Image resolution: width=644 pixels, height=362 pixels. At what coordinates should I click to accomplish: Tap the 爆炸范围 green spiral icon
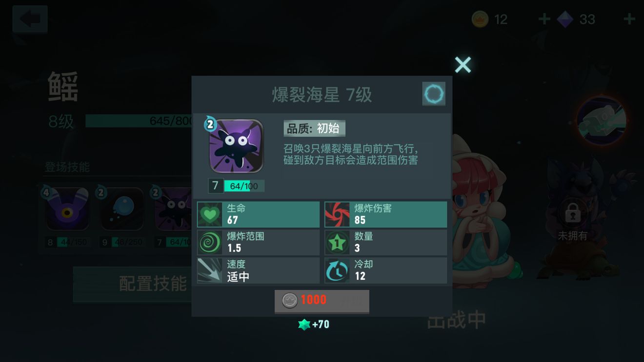click(x=210, y=243)
